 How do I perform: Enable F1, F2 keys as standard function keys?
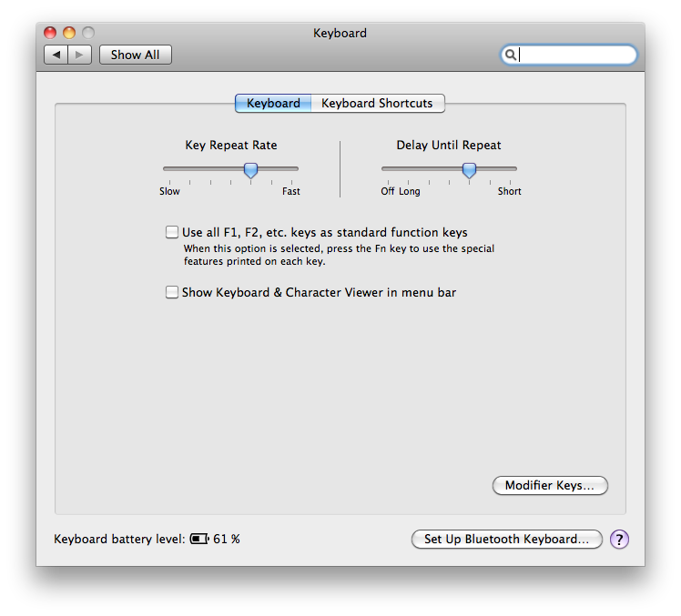(x=172, y=232)
